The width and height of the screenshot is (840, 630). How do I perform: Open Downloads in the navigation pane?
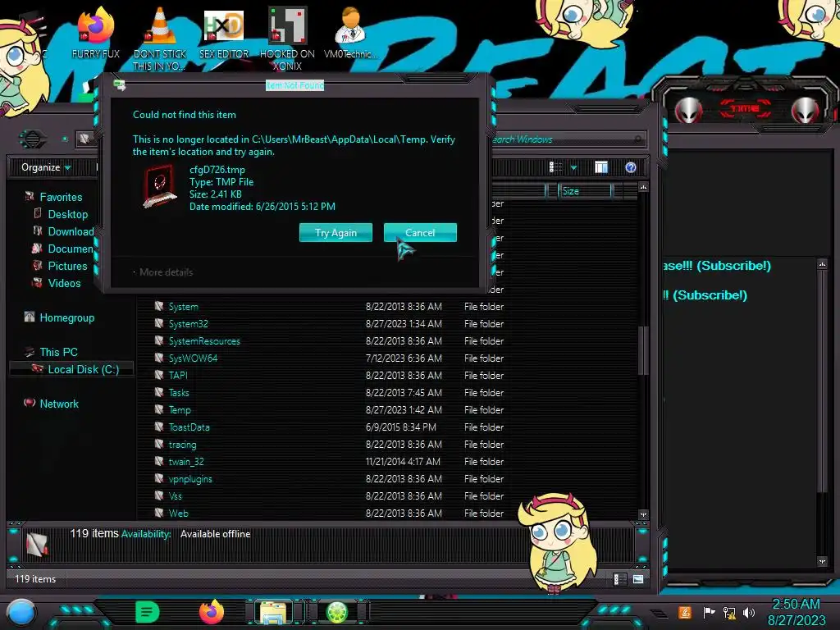tap(71, 231)
